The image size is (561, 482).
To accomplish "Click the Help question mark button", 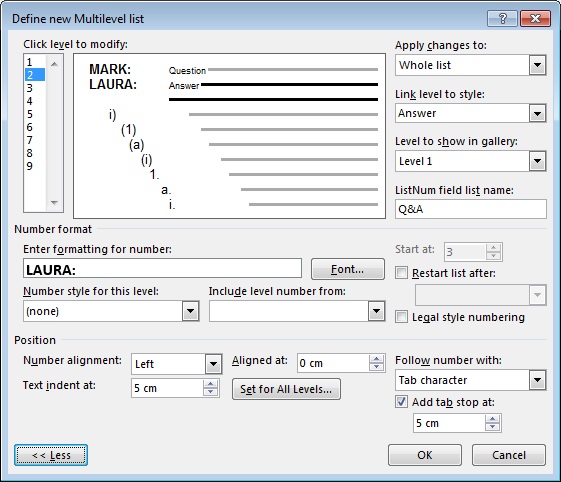I will click(502, 18).
